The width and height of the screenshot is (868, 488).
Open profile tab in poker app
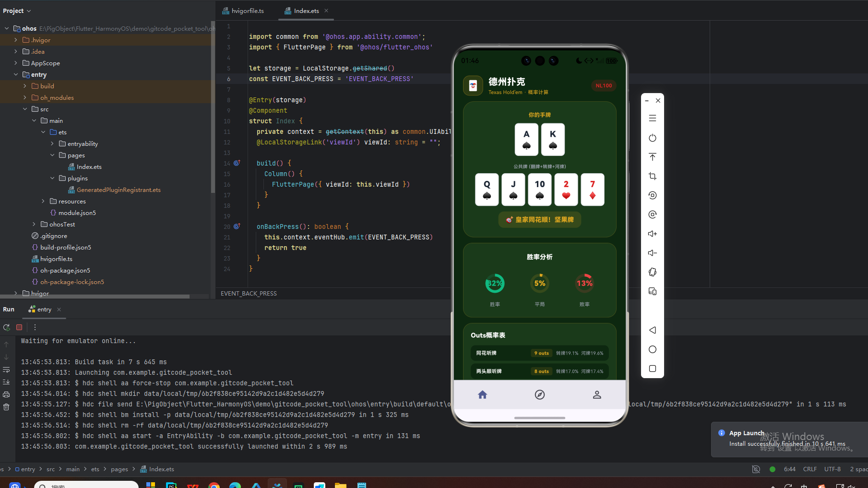pyautogui.click(x=597, y=394)
